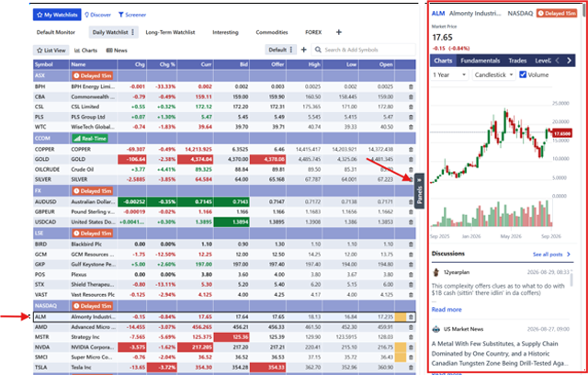
Task: Delete the MSTR row with trash icon
Action: pyautogui.click(x=411, y=337)
